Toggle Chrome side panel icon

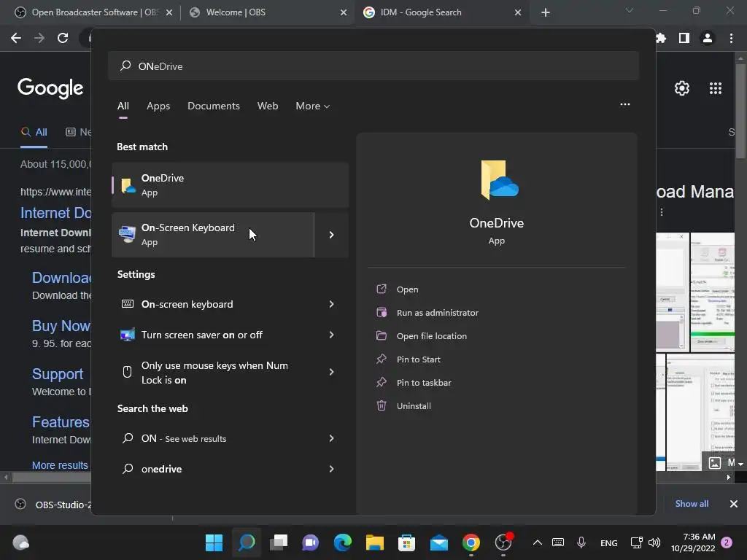coord(684,38)
